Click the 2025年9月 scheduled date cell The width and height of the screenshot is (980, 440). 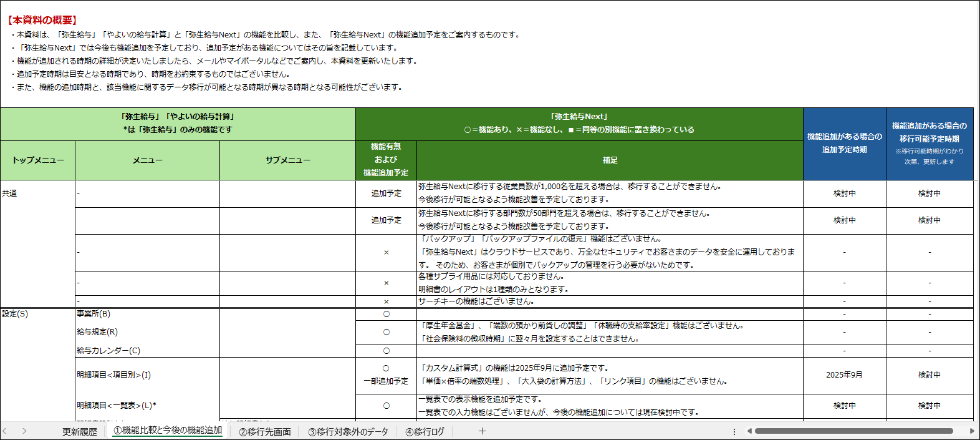(845, 375)
